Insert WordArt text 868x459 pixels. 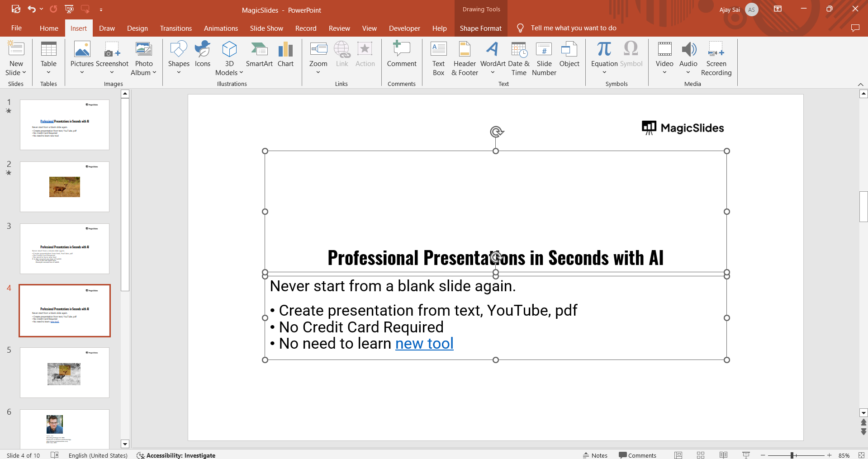(493, 58)
